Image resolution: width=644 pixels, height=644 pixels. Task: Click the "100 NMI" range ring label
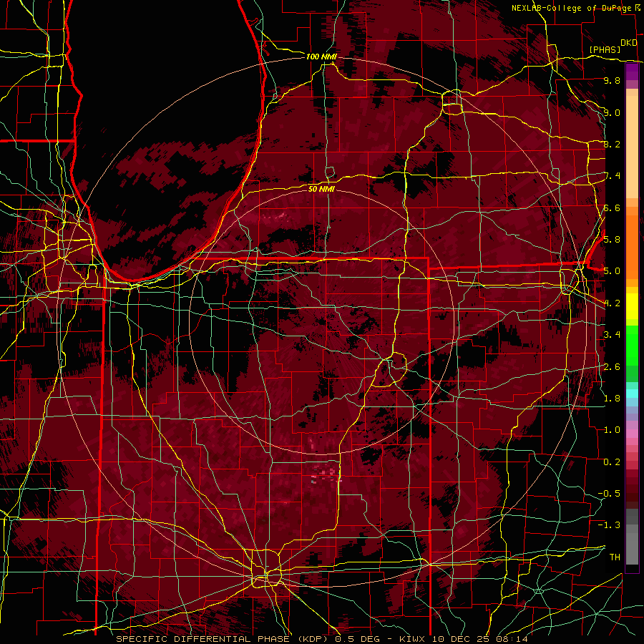click(x=321, y=57)
